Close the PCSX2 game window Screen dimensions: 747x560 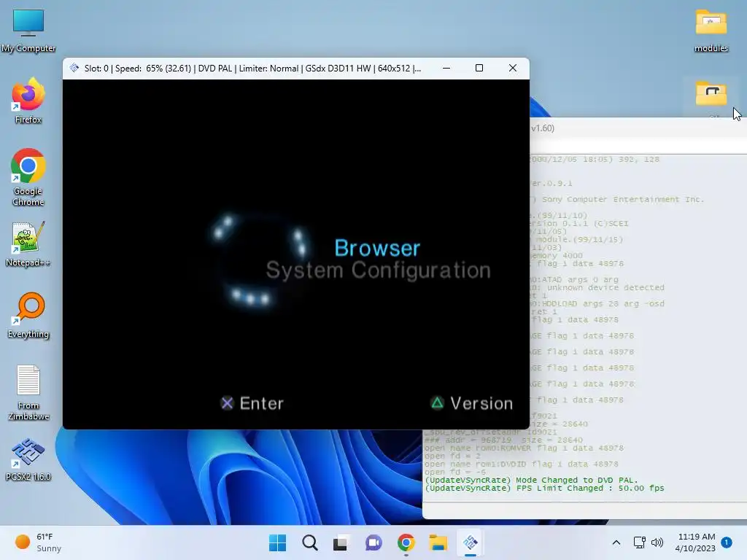[x=513, y=68]
